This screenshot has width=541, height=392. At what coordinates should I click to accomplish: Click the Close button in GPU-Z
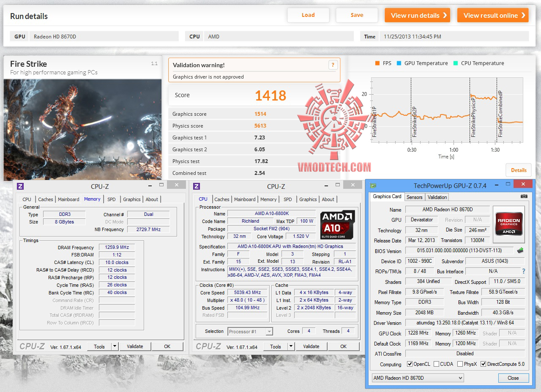(513, 378)
